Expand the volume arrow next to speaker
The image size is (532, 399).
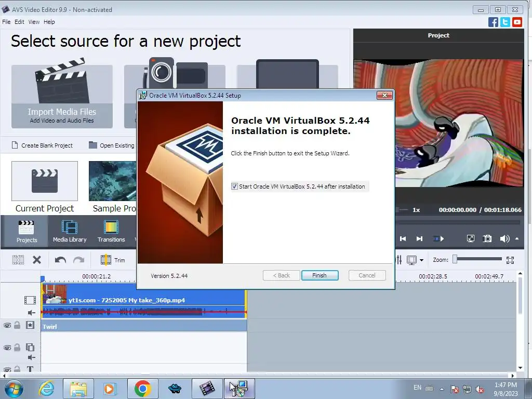tap(517, 238)
